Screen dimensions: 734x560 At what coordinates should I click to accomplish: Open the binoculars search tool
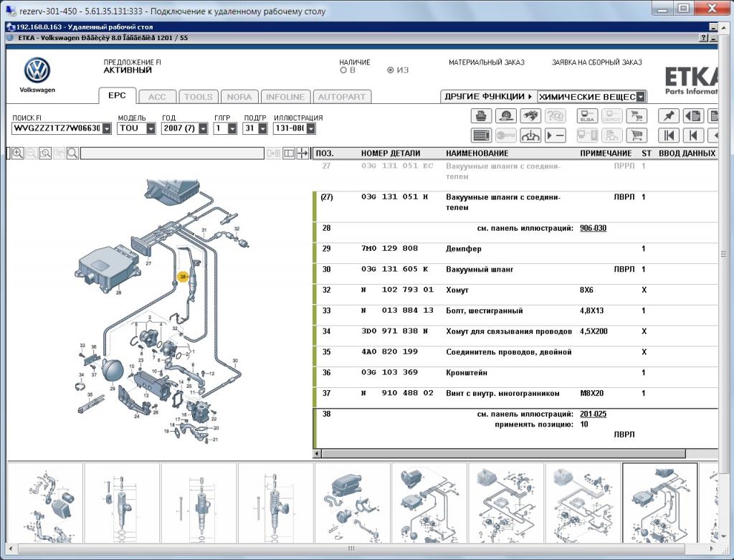[530, 115]
